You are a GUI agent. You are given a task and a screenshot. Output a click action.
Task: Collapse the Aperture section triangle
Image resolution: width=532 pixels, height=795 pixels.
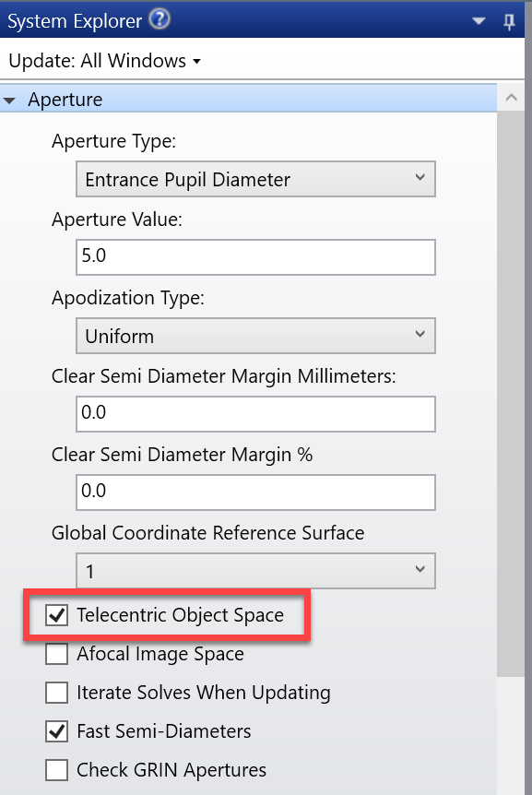(x=9, y=101)
